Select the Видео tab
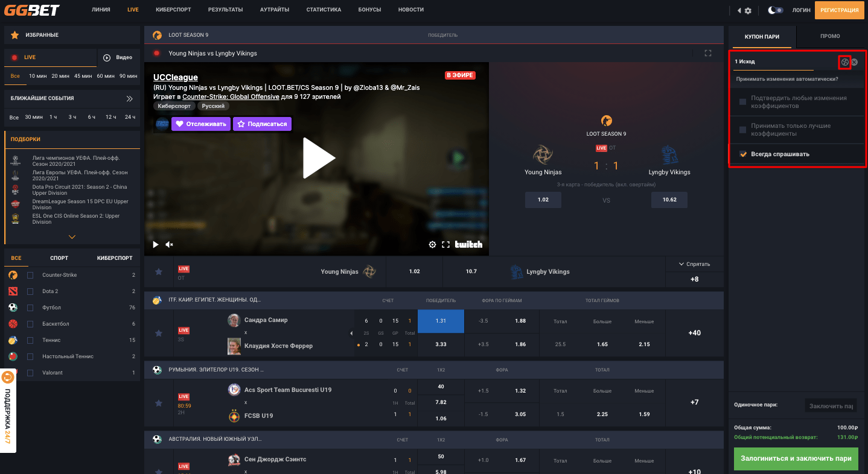 click(118, 57)
